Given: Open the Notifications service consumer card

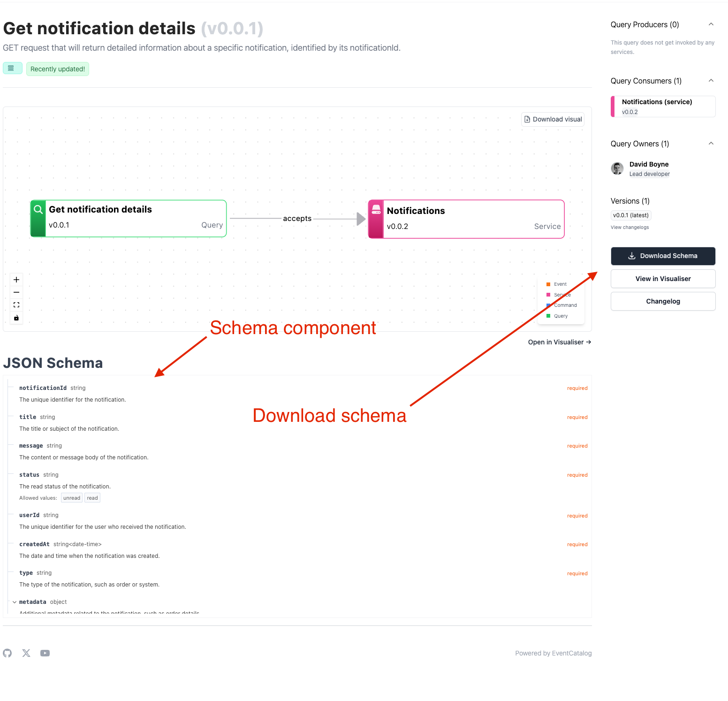Looking at the screenshot, I should coord(663,107).
